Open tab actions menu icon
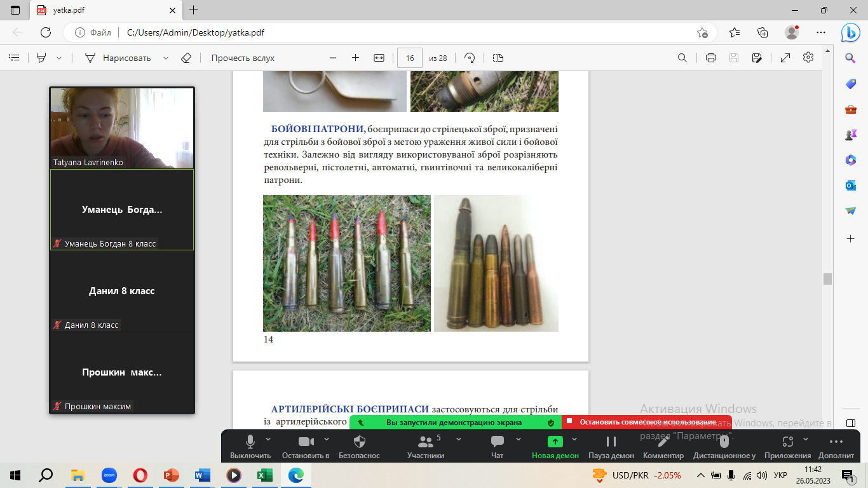Screen dimensions: 868x488 point(15,10)
